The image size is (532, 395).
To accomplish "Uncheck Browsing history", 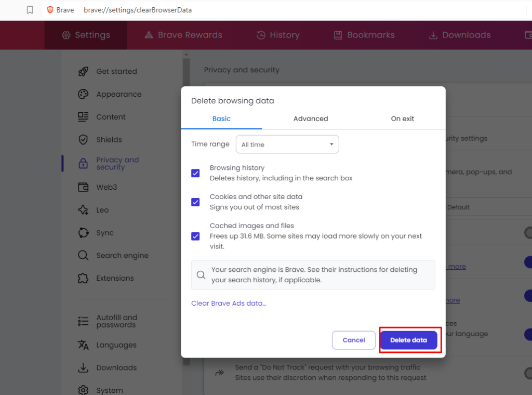I will pyautogui.click(x=195, y=173).
